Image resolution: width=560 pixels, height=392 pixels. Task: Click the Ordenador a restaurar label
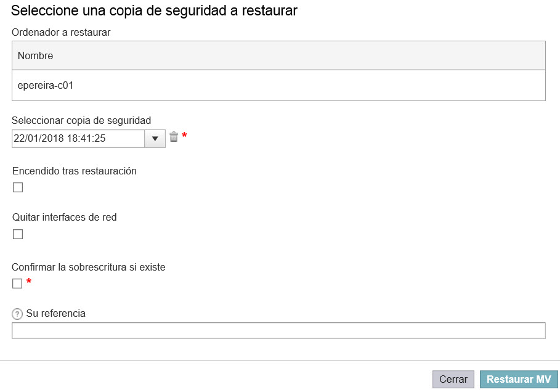(61, 32)
